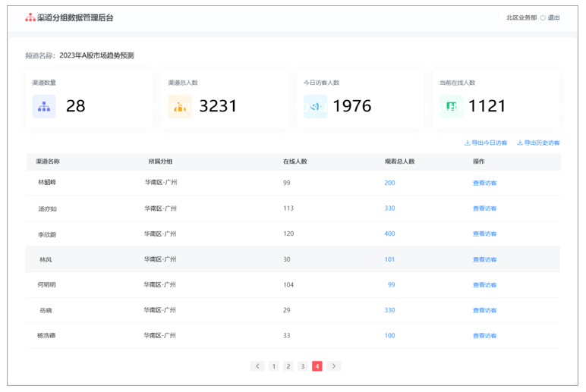Click the 观看总人数 column header
This screenshot has height=392, width=586.
point(399,162)
